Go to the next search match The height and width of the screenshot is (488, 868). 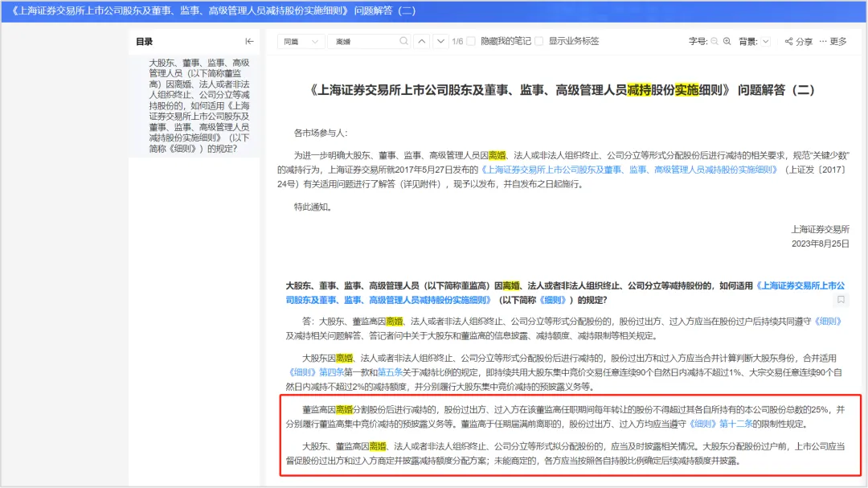point(440,42)
